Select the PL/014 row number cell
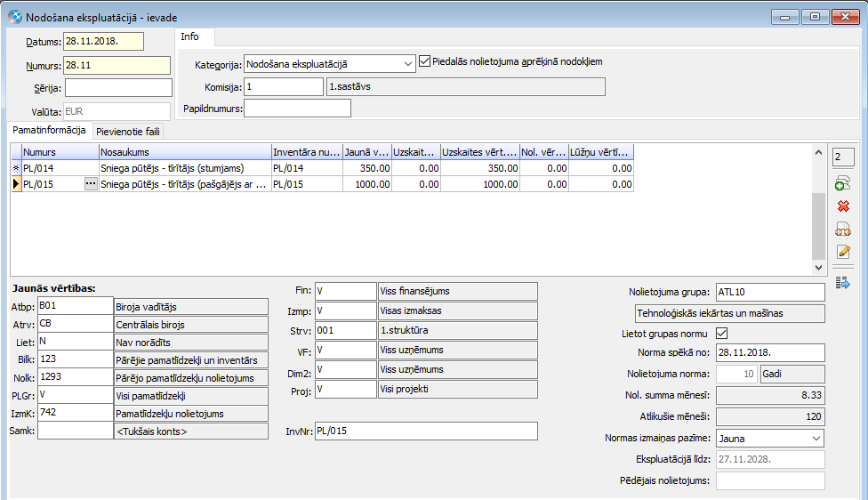 click(60, 168)
